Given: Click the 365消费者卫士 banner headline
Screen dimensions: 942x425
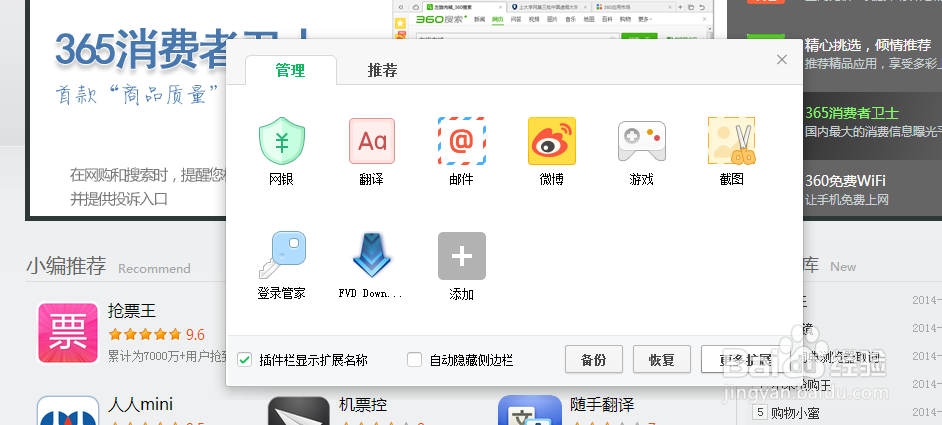Looking at the screenshot, I should (183, 48).
